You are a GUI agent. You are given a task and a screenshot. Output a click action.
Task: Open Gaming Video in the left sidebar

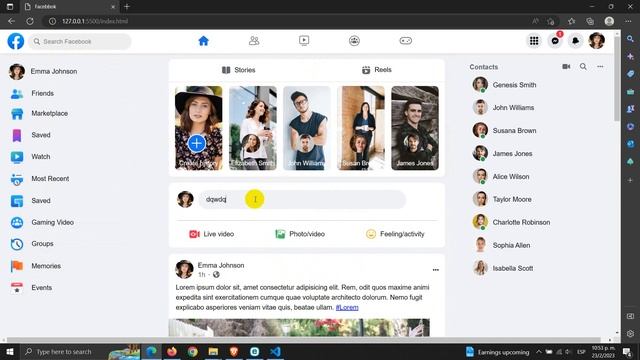tap(42, 222)
